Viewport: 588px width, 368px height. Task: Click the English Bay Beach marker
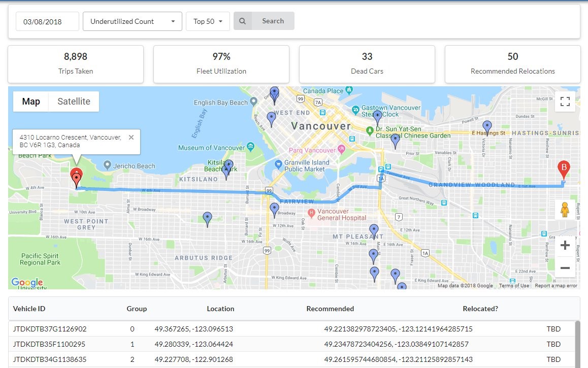pyautogui.click(x=253, y=101)
